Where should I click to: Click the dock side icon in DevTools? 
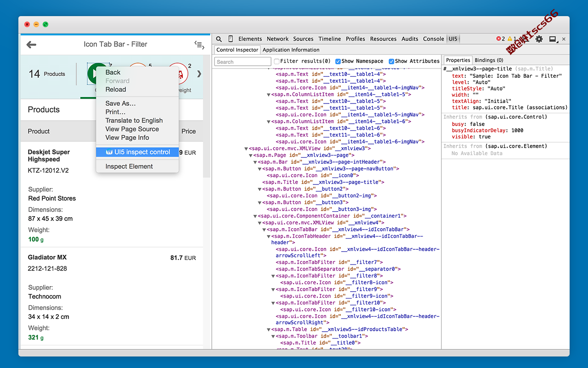[553, 39]
